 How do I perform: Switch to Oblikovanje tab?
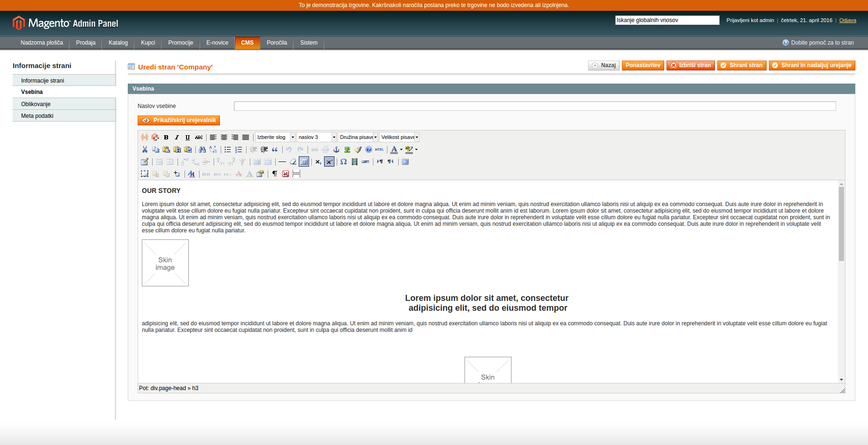coord(64,104)
